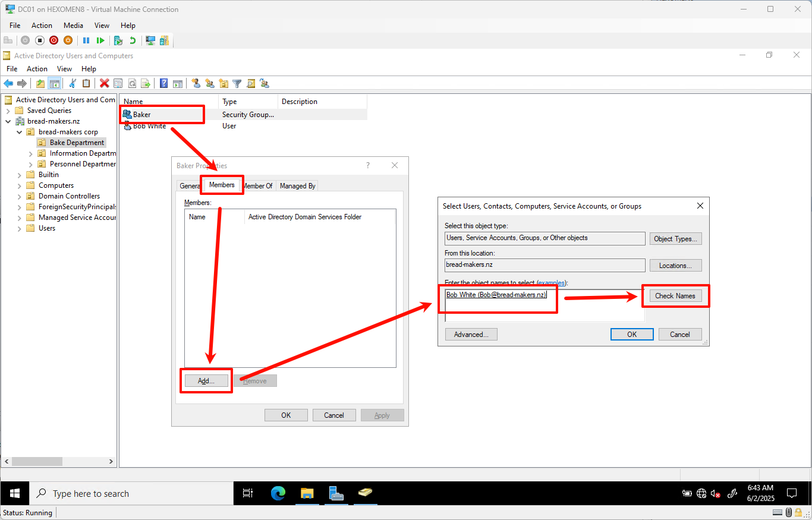
Task: Click the VM Turn Off (stop) toolbar icon
Action: tap(40, 40)
